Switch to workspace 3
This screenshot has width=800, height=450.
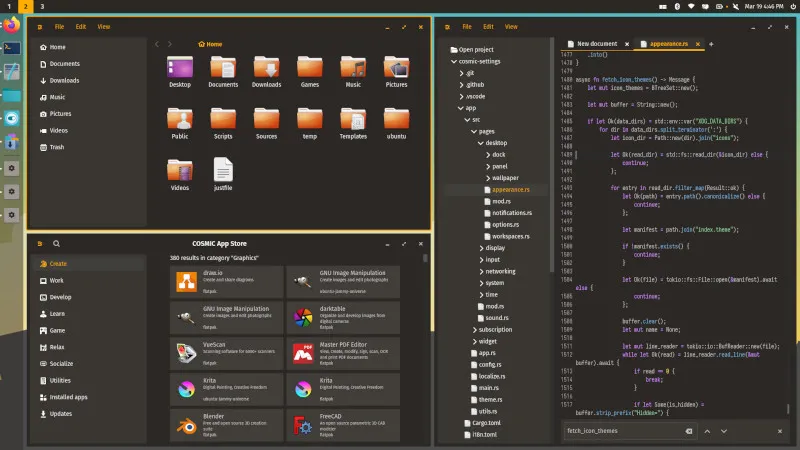[42, 7]
